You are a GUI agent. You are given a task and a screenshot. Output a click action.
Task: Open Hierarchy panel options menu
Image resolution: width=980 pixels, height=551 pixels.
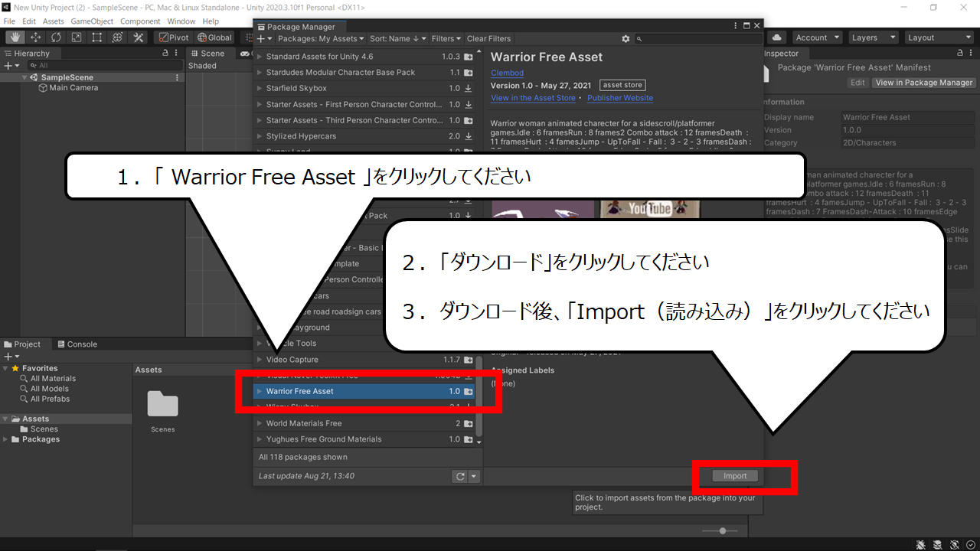(178, 54)
